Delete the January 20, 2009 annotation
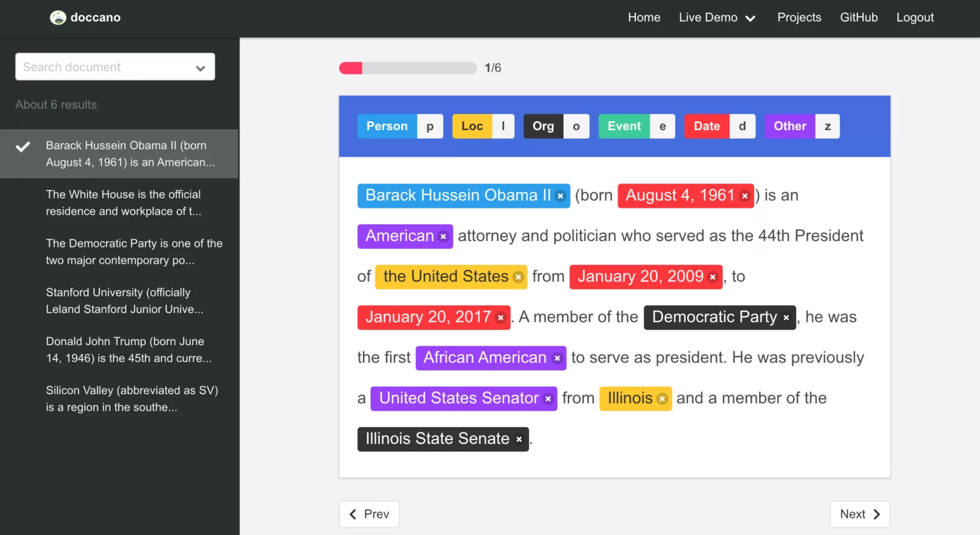Viewport: 980px width, 535px height. [x=713, y=277]
